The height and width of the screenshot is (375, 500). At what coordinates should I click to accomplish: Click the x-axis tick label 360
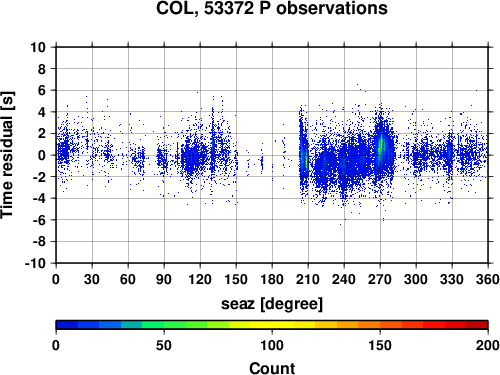coord(488,279)
